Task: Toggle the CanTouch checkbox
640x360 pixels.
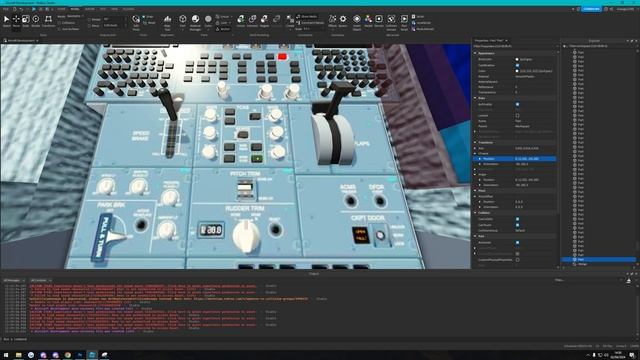Action: pos(518,225)
